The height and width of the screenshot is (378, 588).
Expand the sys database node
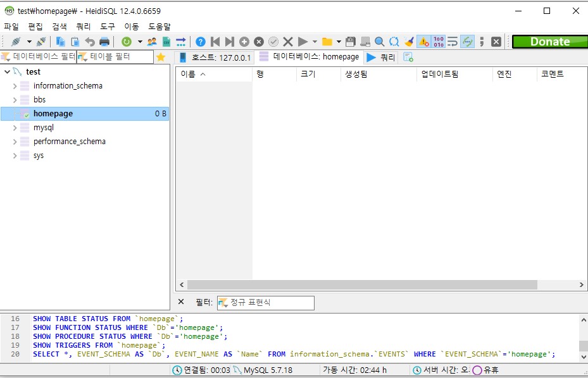tap(15, 155)
